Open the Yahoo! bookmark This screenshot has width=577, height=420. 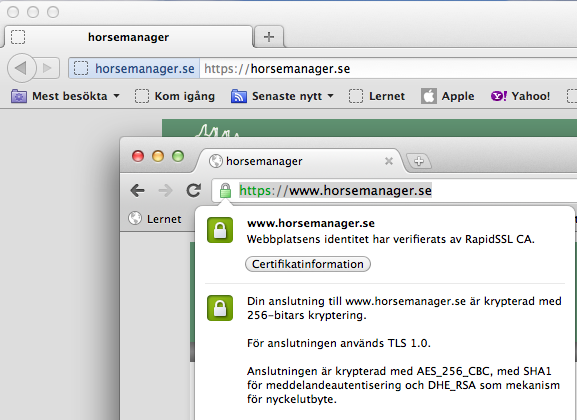(520, 96)
